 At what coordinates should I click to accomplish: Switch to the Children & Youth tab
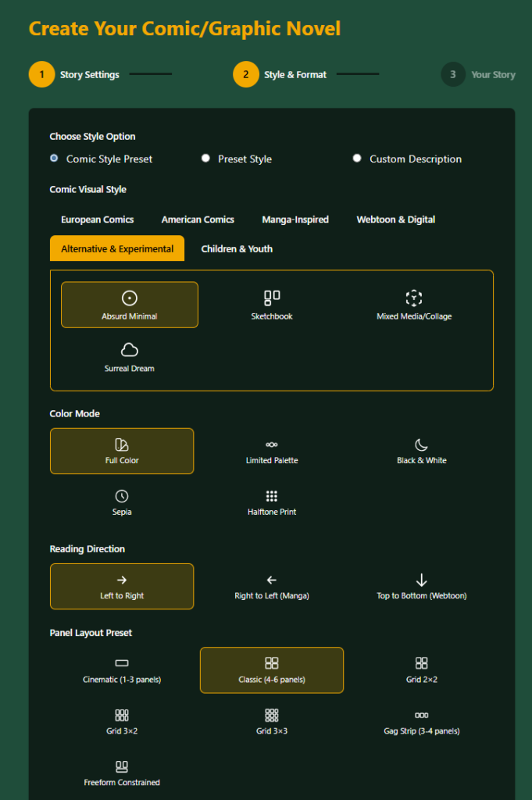tap(237, 248)
